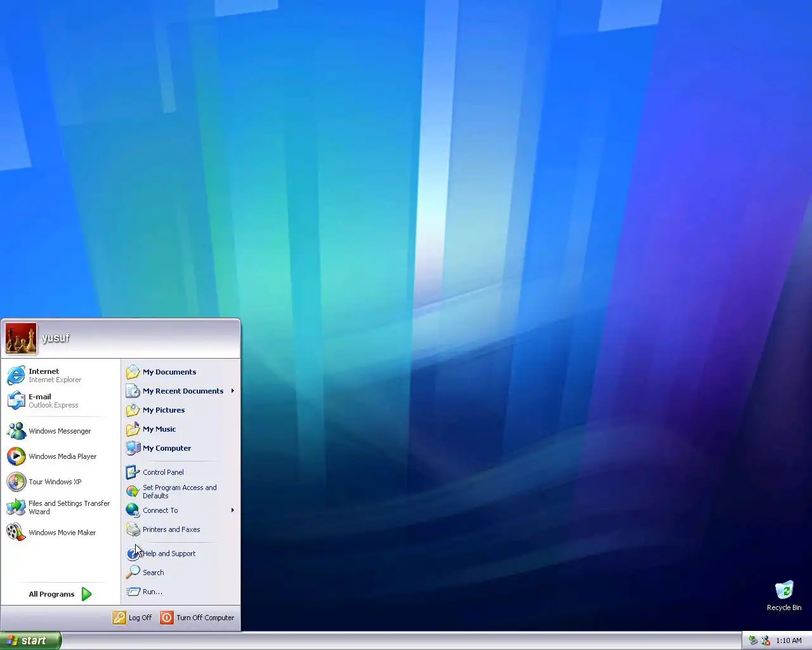Click the yusuf user name text
The height and width of the screenshot is (650, 812).
coord(55,338)
